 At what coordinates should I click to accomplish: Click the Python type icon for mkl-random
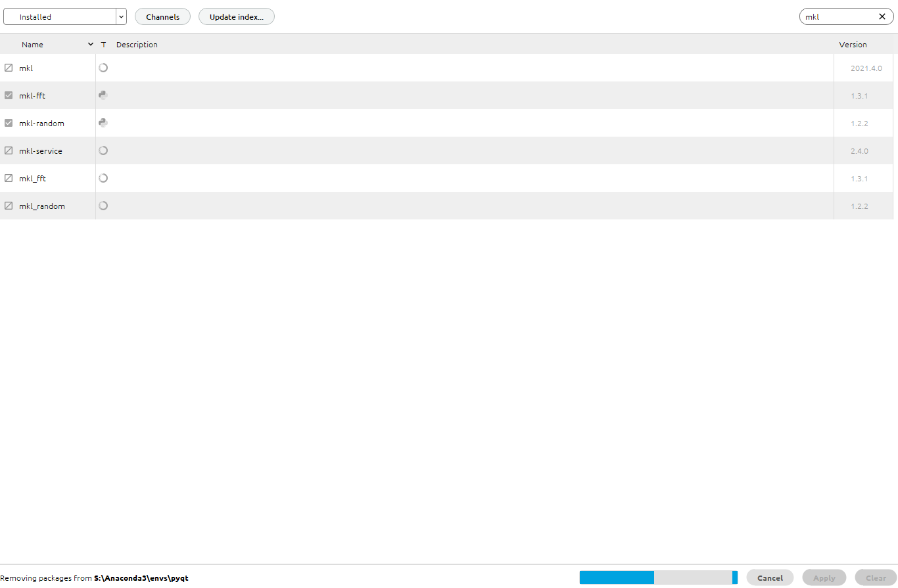coord(103,123)
